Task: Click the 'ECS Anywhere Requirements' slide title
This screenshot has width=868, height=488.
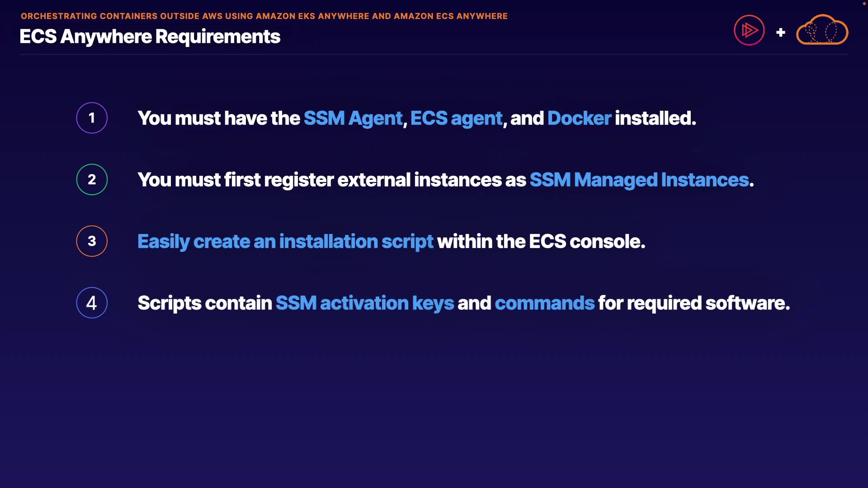Action: click(x=150, y=37)
